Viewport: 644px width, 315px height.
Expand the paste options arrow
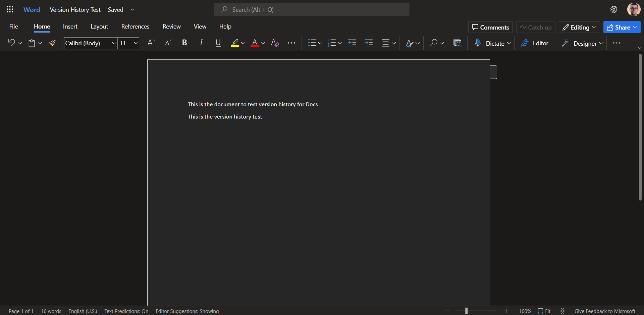click(40, 43)
